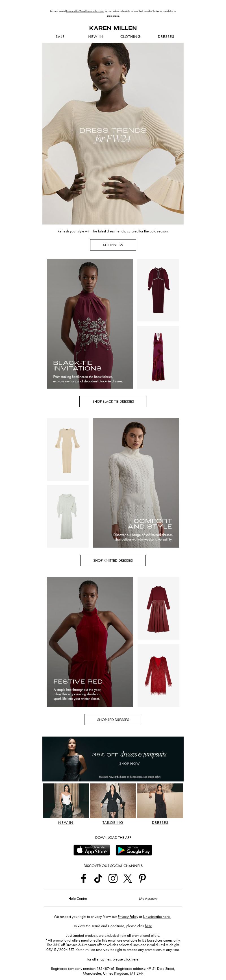Open the Instagram social icon

tap(113, 878)
